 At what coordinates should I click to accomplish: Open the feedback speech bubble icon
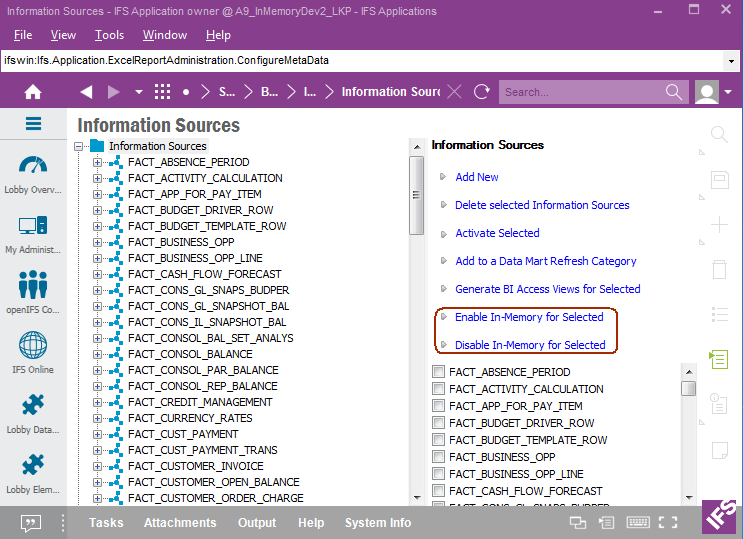[x=31, y=523]
